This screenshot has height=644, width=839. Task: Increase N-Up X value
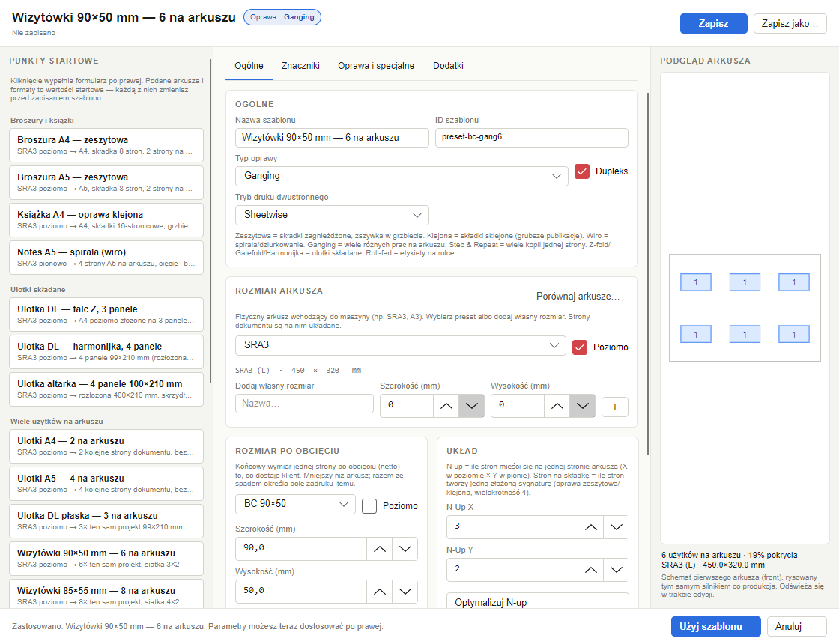coord(591,527)
